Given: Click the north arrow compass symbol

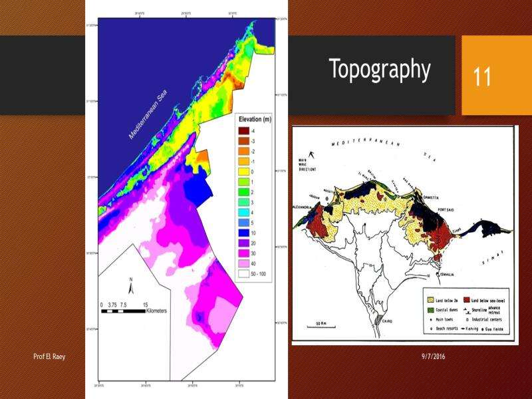Looking at the screenshot, I should (x=132, y=287).
